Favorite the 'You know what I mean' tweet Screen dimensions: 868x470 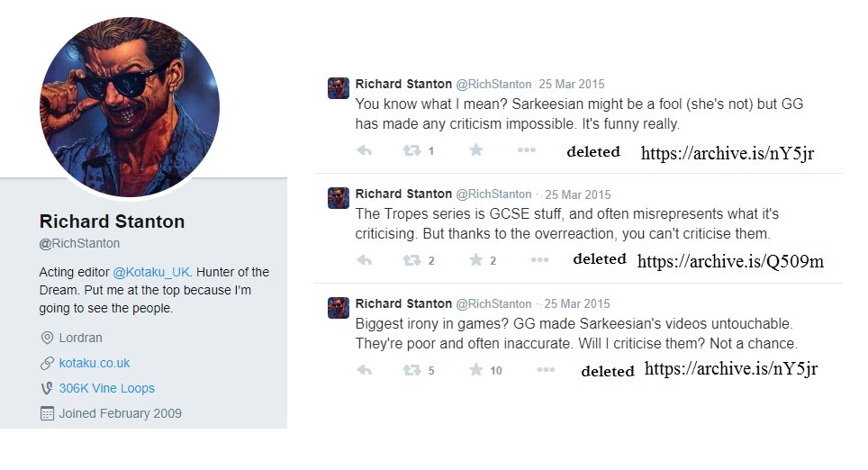pyautogui.click(x=475, y=149)
